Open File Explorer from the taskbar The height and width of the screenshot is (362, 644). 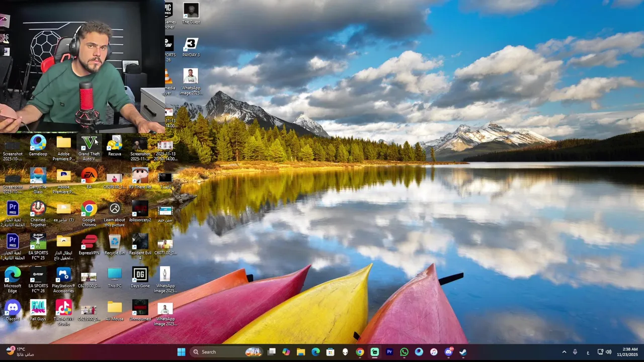coord(301,352)
